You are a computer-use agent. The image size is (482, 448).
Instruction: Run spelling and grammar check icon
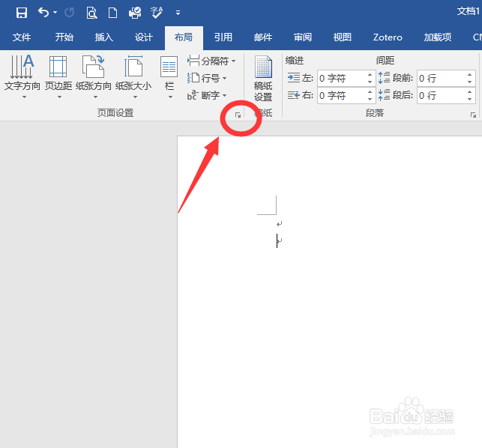157,13
